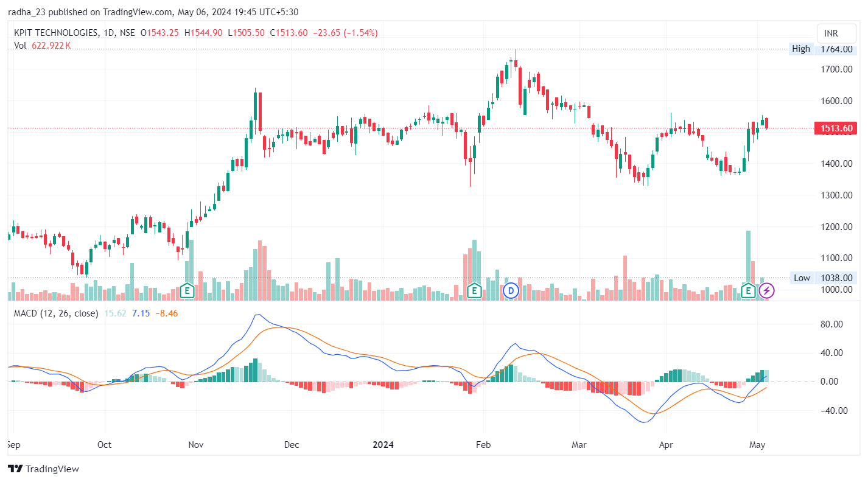Click the dividend D marker in February
868x482 pixels.
coord(511,291)
